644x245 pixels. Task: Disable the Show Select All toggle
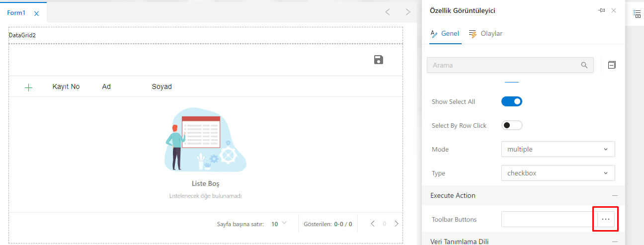click(512, 101)
